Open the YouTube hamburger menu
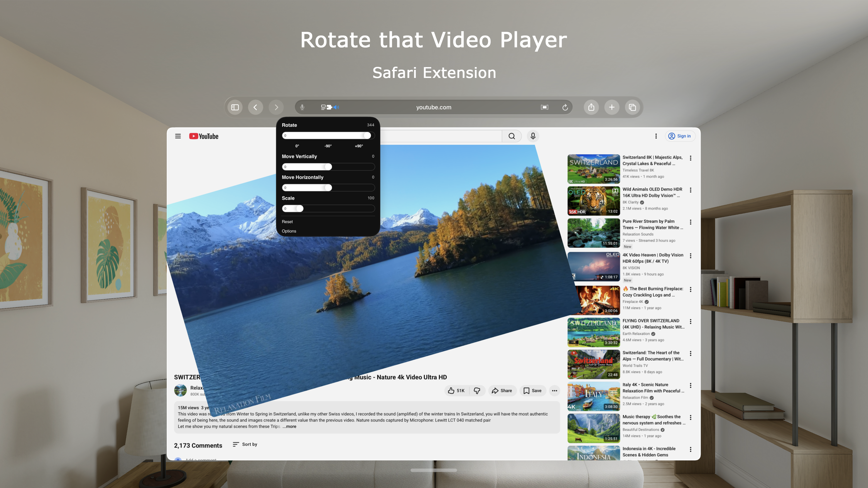 coord(178,136)
